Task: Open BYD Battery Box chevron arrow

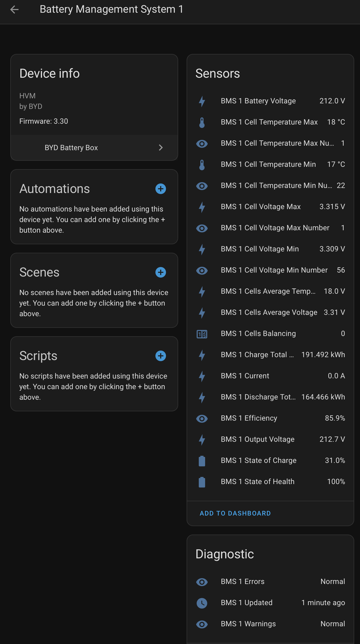Action: (x=160, y=148)
